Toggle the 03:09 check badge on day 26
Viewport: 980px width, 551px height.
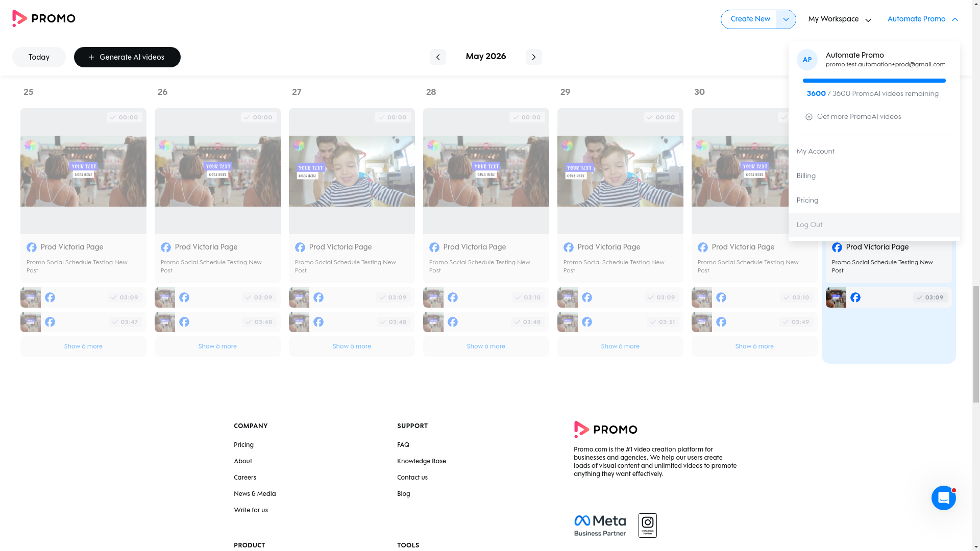click(x=259, y=297)
